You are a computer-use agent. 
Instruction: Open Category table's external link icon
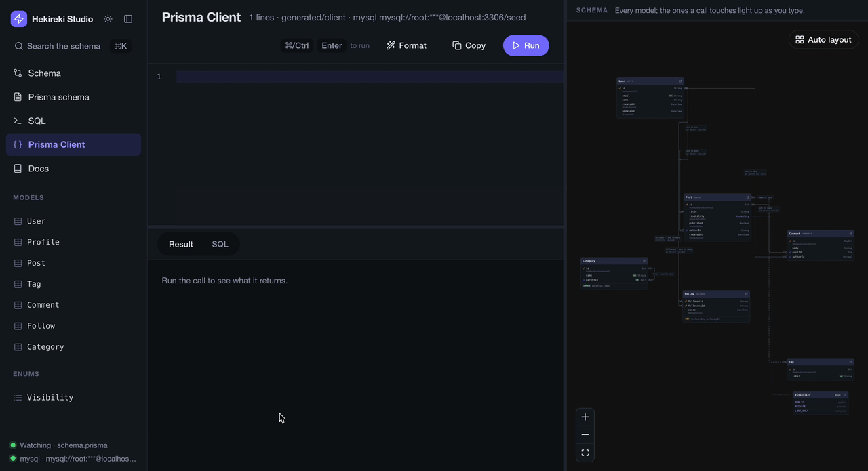pyautogui.click(x=644, y=261)
